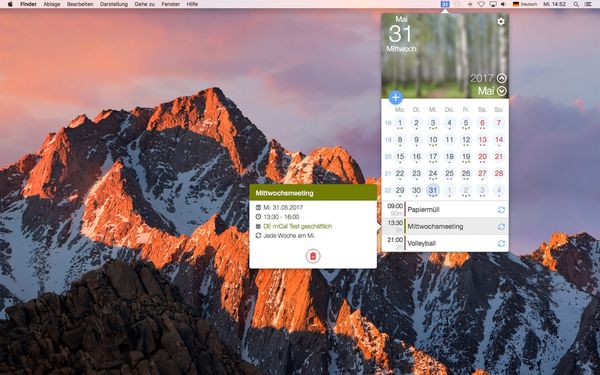Select May 28 in the calendar
Screen dimensions: 600x375
499,174
